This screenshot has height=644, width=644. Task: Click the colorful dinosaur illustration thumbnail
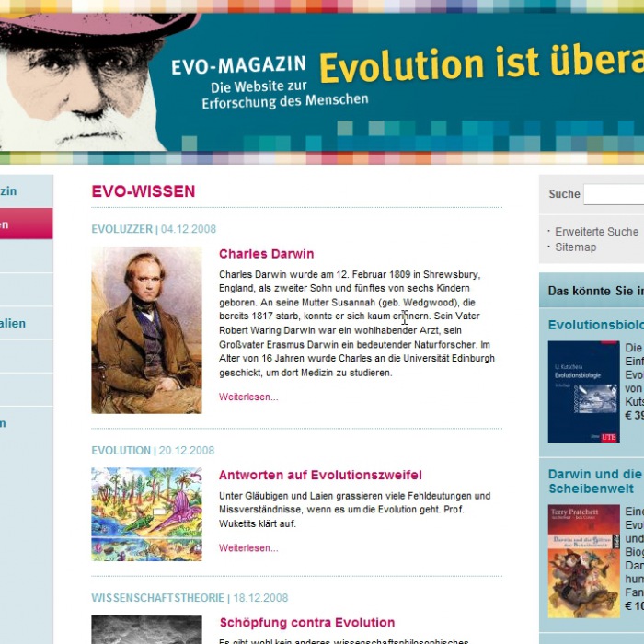(146, 514)
